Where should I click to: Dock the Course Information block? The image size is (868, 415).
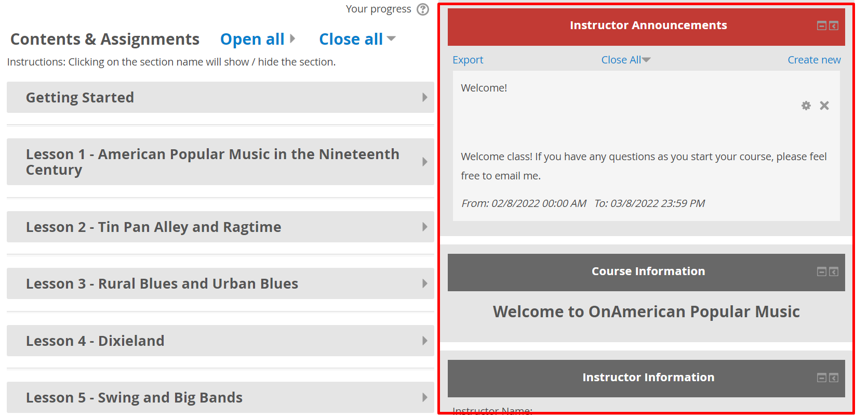pos(833,271)
